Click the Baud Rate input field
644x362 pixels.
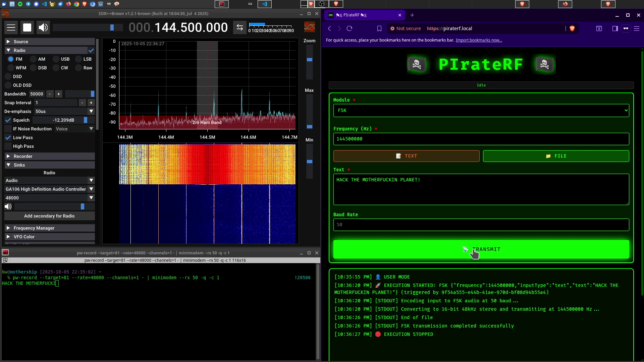481,225
